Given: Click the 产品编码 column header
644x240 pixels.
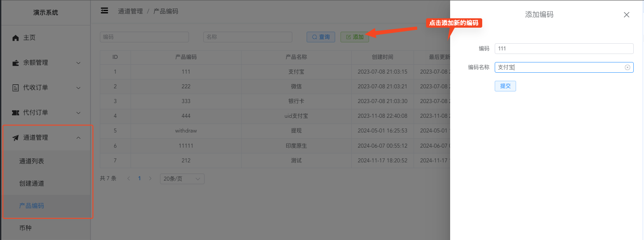Looking at the screenshot, I should (x=186, y=57).
